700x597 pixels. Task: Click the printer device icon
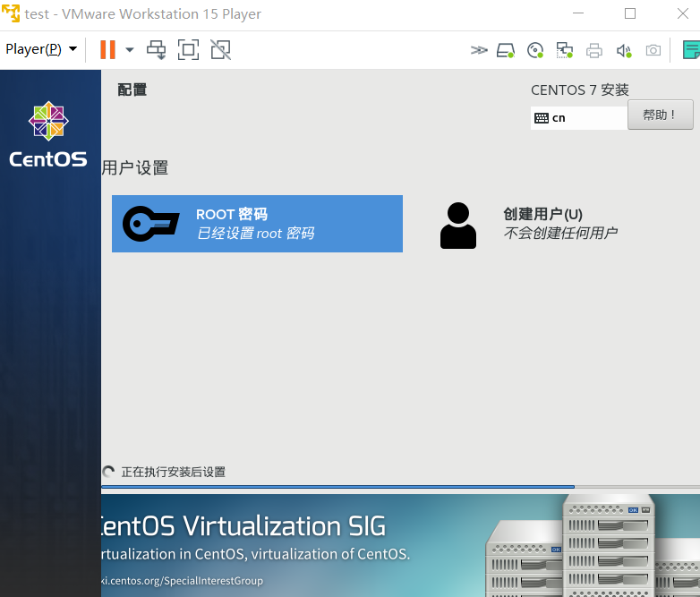click(594, 50)
